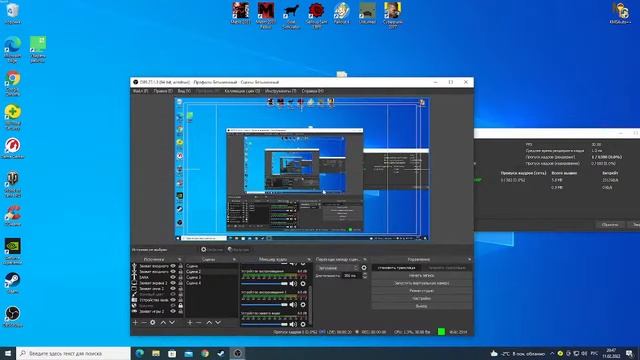Viewport: 640px width, 360px height.
Task: Remove selected source with minus button
Action: pyautogui.click(x=144, y=322)
